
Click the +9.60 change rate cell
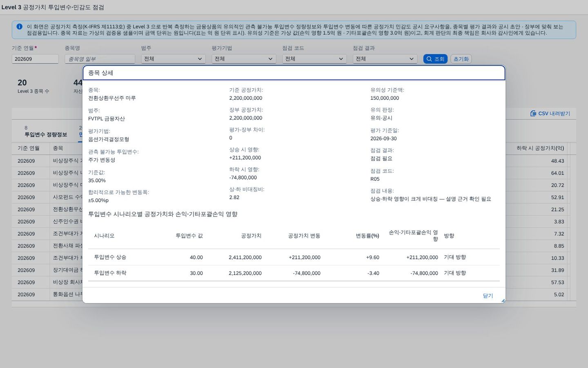click(x=372, y=258)
